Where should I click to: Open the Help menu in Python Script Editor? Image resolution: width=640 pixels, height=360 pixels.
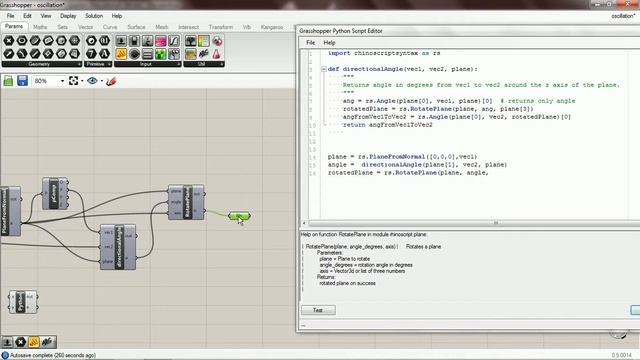(329, 42)
